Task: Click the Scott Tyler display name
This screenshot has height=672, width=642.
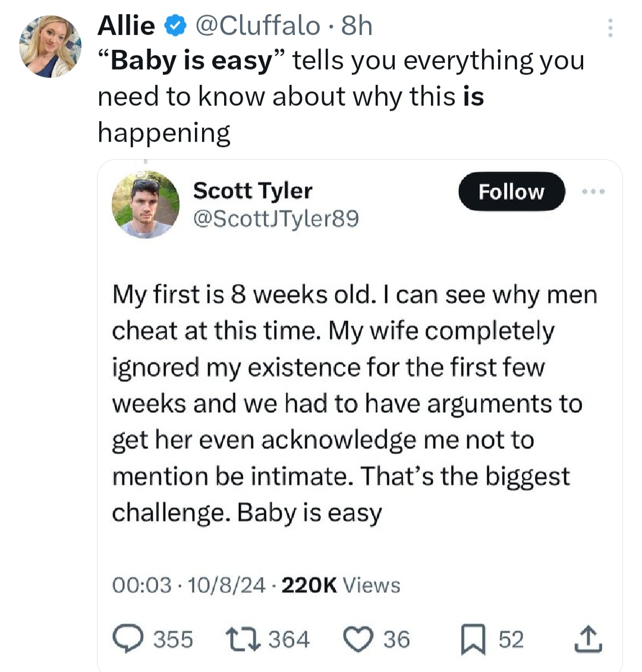Action: pos(253,191)
